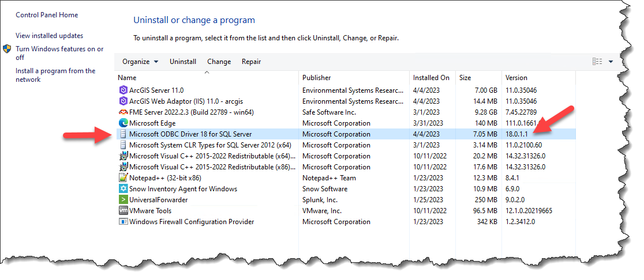Screen dimensions: 644x280
Task: Open the Organize dropdown menu
Action: 140,62
